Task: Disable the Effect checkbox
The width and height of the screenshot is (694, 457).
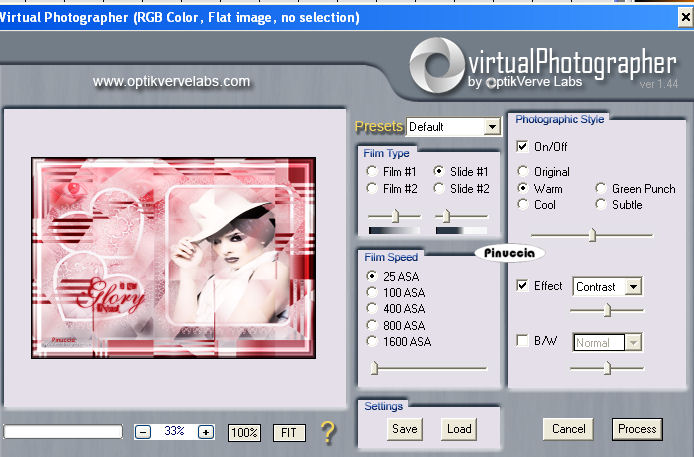Action: [522, 285]
